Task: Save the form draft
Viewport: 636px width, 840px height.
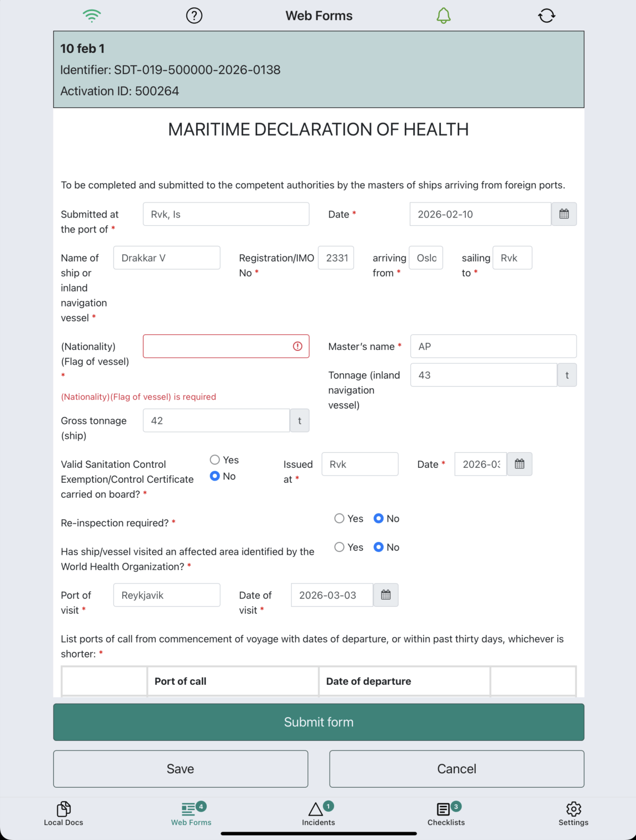Action: [x=181, y=769]
